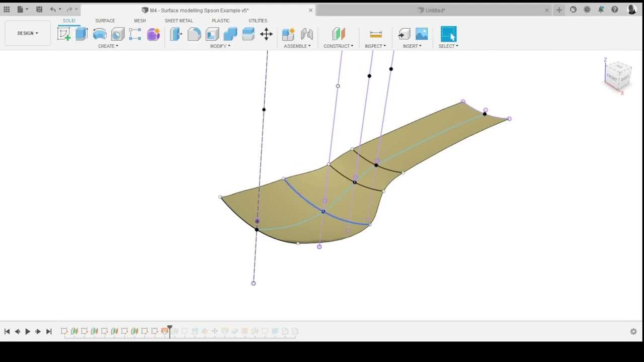Redo the last undone action

point(69,10)
